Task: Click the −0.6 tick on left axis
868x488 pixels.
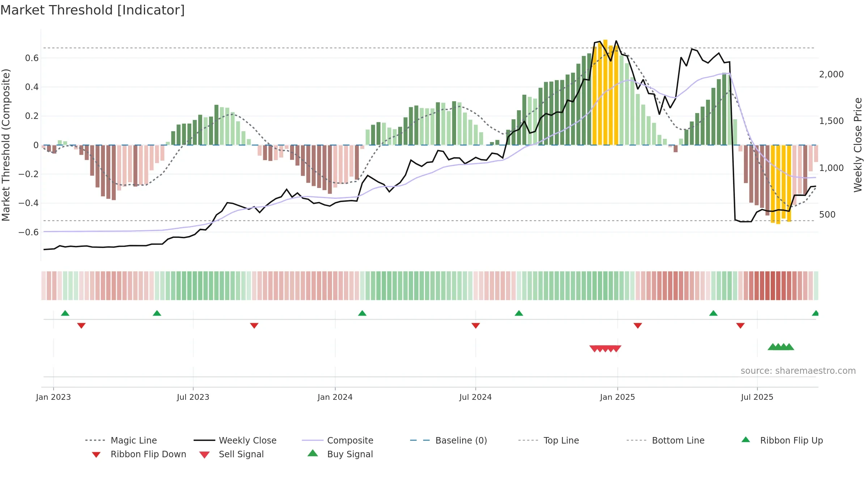Action: click(x=29, y=232)
